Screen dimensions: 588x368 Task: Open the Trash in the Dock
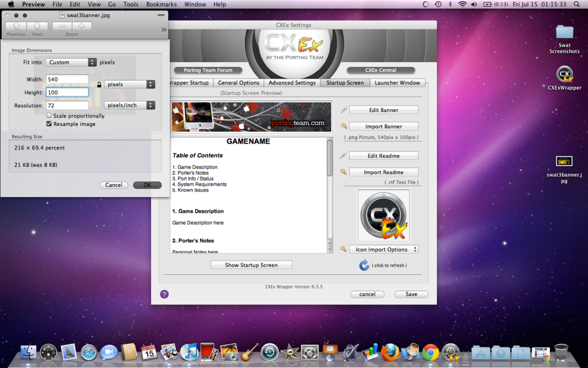(x=561, y=352)
